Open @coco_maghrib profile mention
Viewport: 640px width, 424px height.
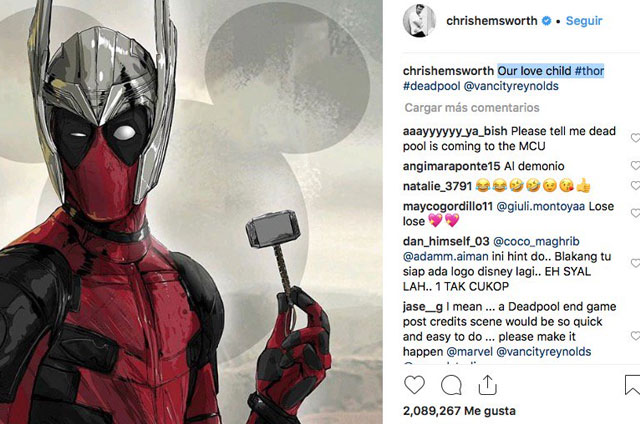click(536, 241)
